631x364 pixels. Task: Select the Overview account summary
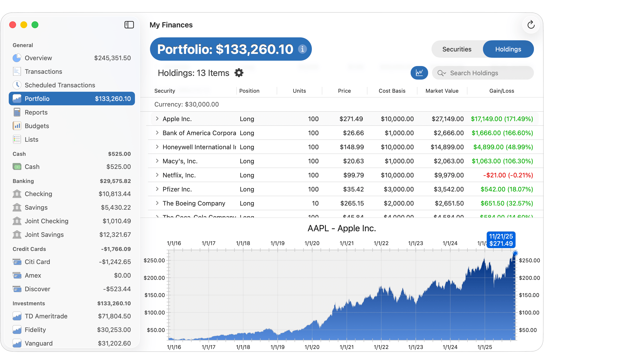[x=38, y=58]
